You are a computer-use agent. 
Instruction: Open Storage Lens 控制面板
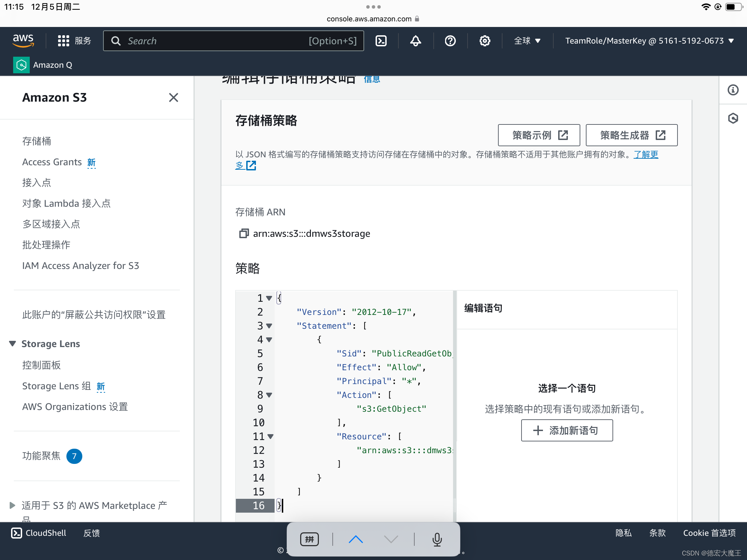click(41, 365)
